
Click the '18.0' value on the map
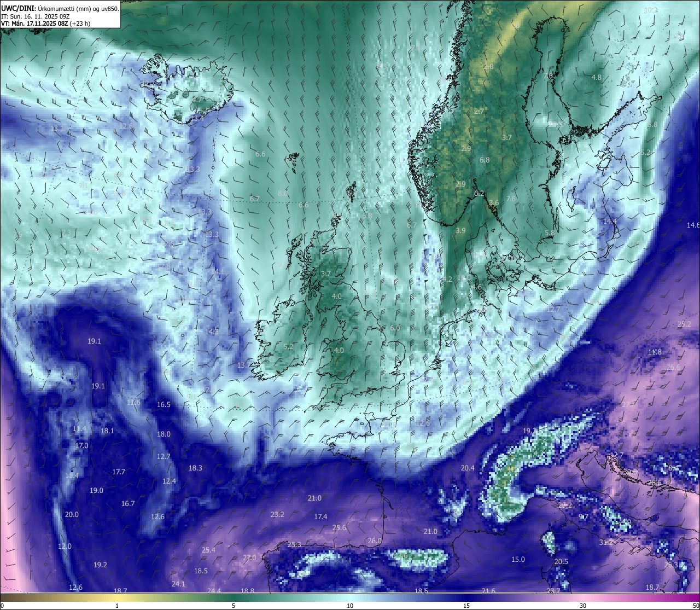pos(164,434)
